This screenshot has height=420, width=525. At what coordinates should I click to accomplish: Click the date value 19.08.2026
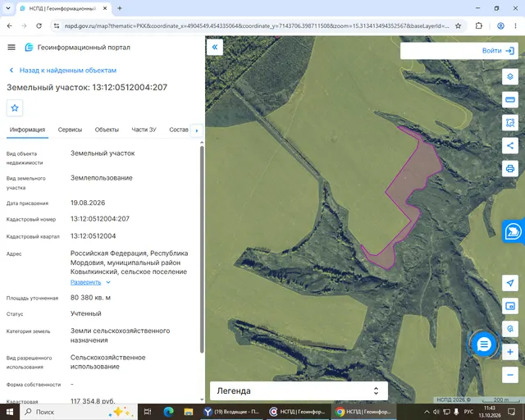88,203
